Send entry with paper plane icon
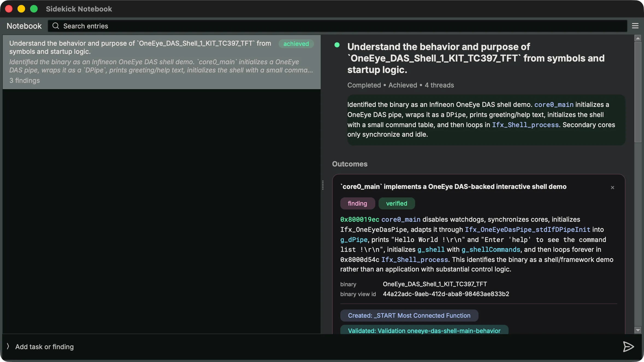Viewport: 644px width, 362px height. [x=628, y=347]
